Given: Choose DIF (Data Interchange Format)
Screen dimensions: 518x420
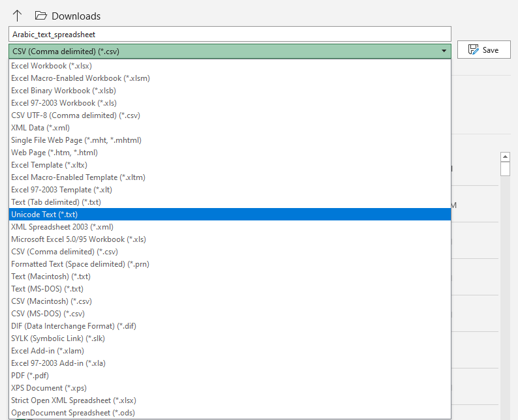Looking at the screenshot, I should pyautogui.click(x=230, y=326).
